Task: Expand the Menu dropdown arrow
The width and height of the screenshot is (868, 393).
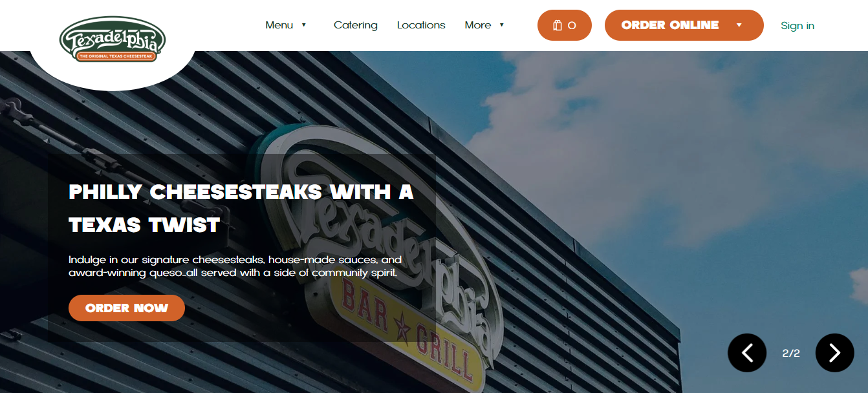Action: 304,25
